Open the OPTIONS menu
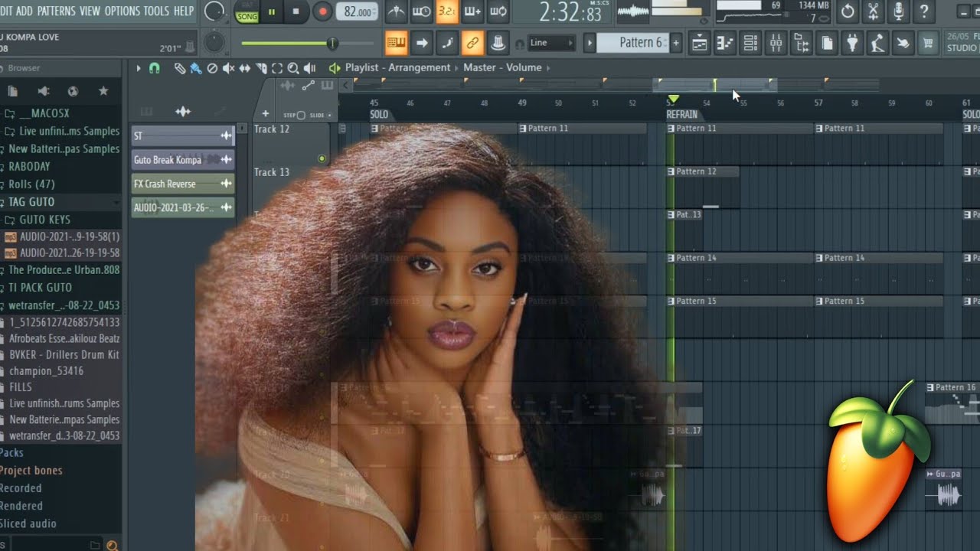 [x=122, y=11]
